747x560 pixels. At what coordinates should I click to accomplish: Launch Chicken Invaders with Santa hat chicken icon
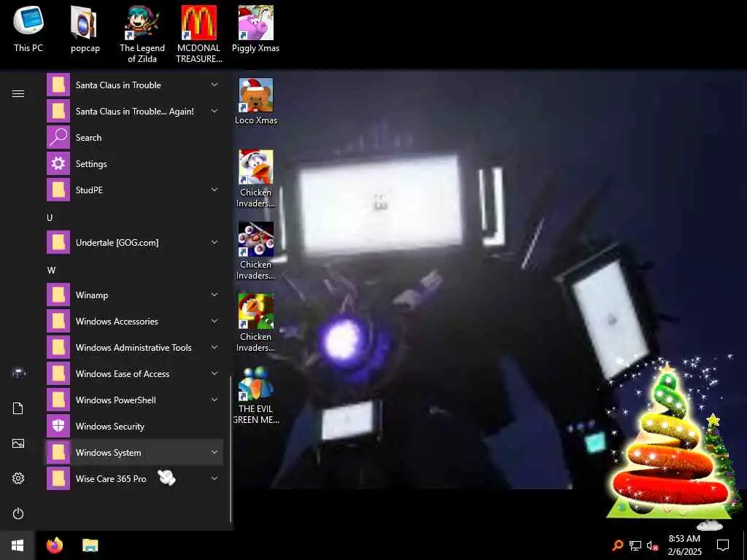(x=256, y=179)
